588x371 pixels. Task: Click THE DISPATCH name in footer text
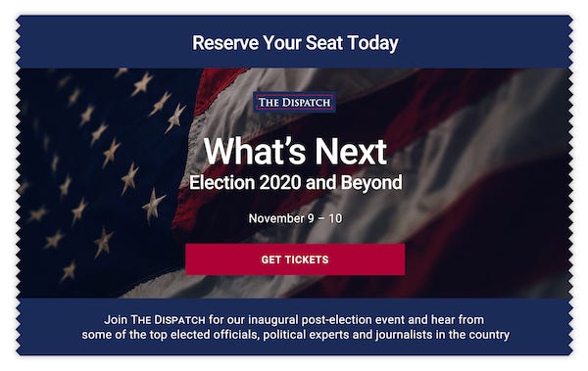(x=168, y=320)
